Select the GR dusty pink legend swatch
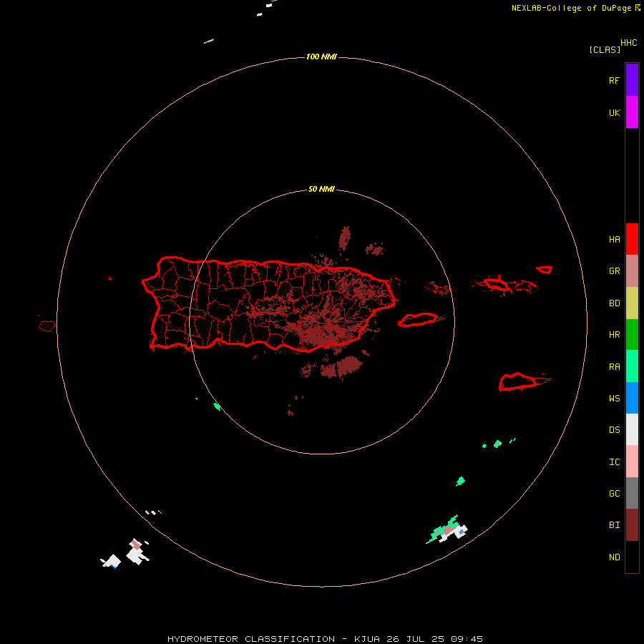The image size is (644, 644). (632, 270)
